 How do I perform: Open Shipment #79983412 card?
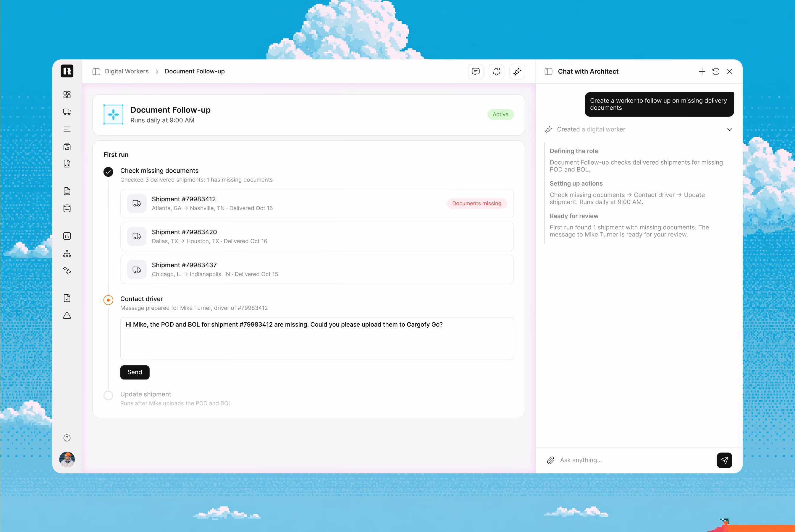tap(317, 204)
